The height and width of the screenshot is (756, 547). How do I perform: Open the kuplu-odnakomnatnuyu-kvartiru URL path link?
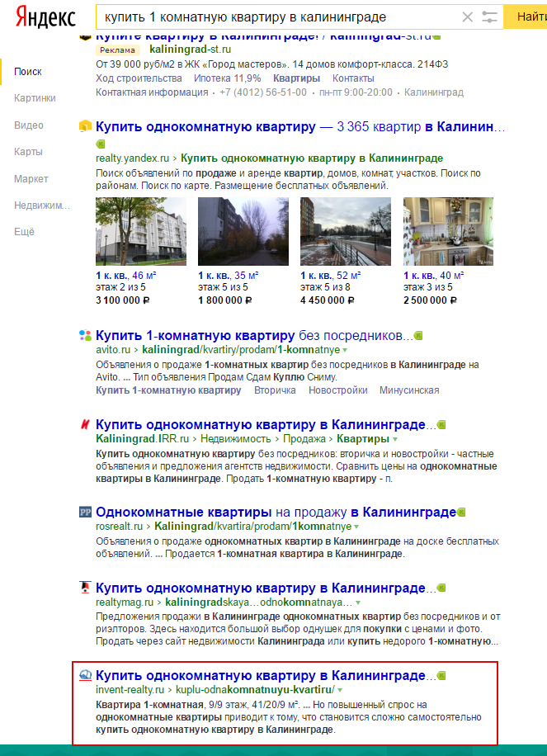pyautogui.click(x=255, y=689)
